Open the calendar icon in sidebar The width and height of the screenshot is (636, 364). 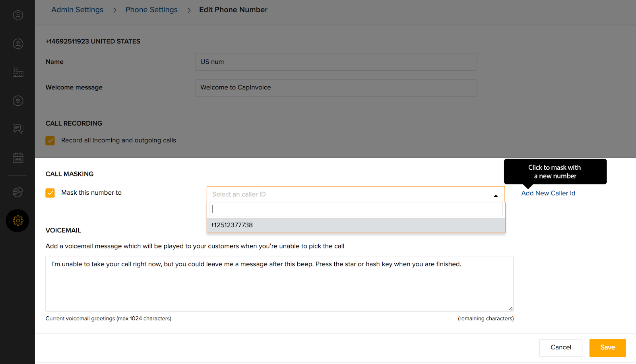pyautogui.click(x=18, y=158)
